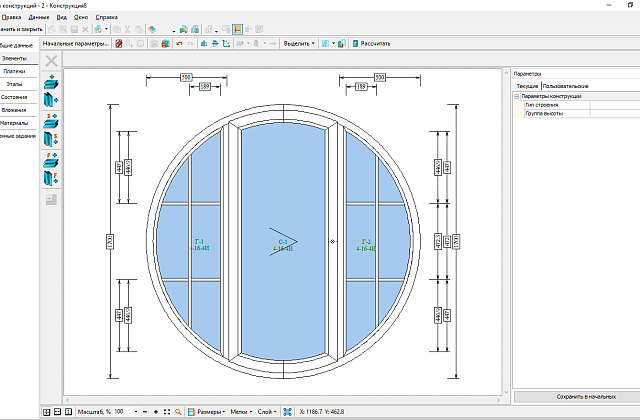Click the greyed grid icon below profile tools
The width and height of the screenshot is (640, 420).
(51, 200)
